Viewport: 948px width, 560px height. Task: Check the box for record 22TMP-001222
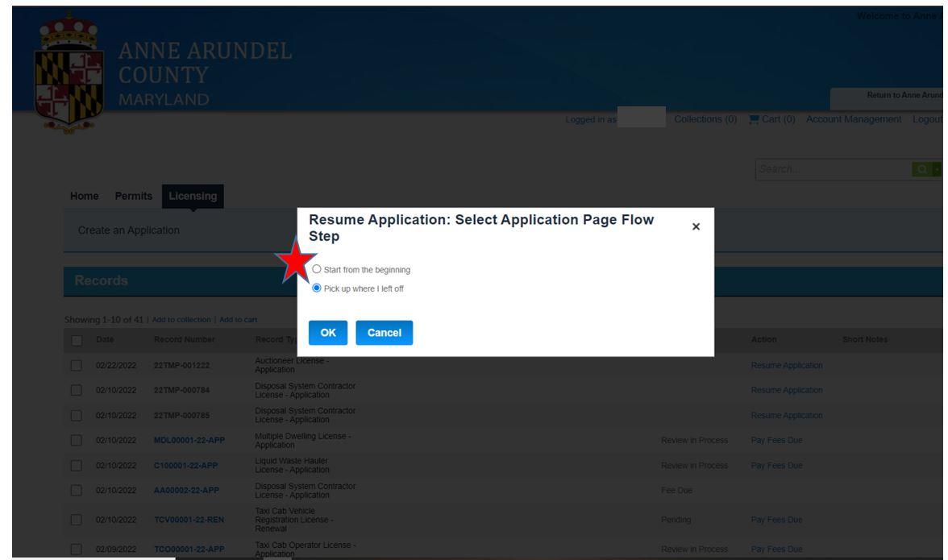tap(76, 366)
